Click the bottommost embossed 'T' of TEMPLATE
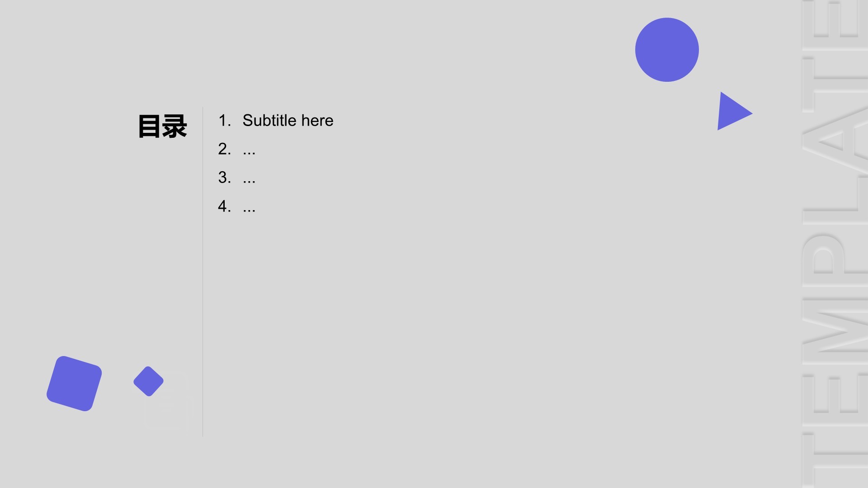Image resolution: width=868 pixels, height=488 pixels. tap(835, 460)
